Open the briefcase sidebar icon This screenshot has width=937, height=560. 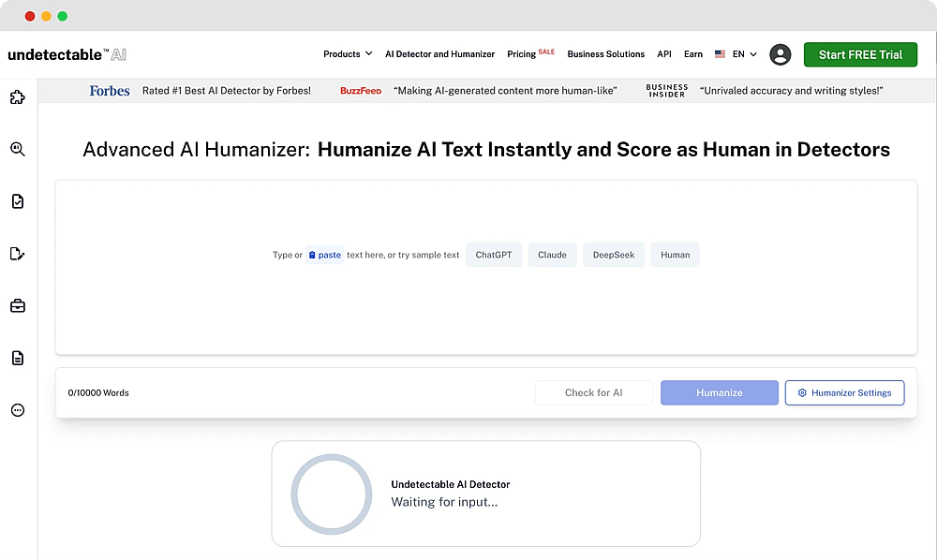17,305
